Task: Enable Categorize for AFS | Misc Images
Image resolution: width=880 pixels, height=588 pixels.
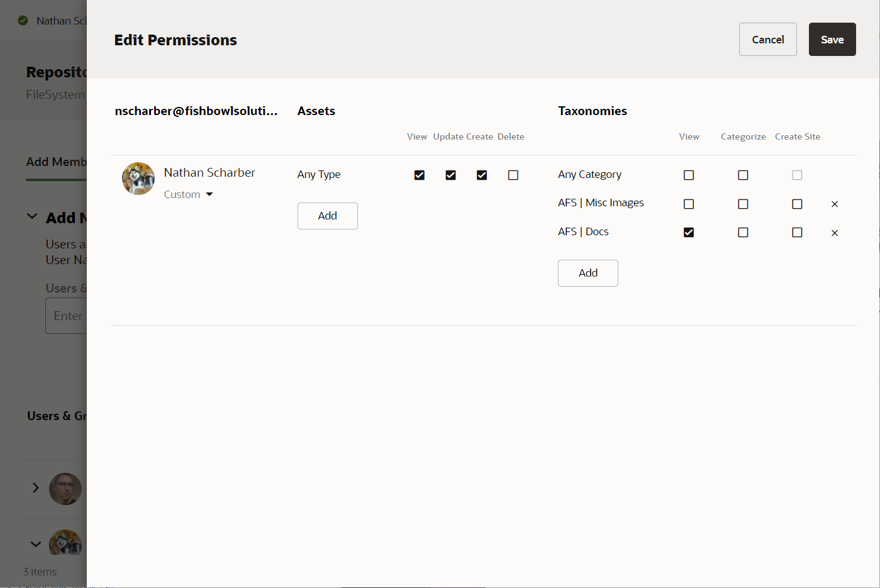Action: (x=743, y=204)
